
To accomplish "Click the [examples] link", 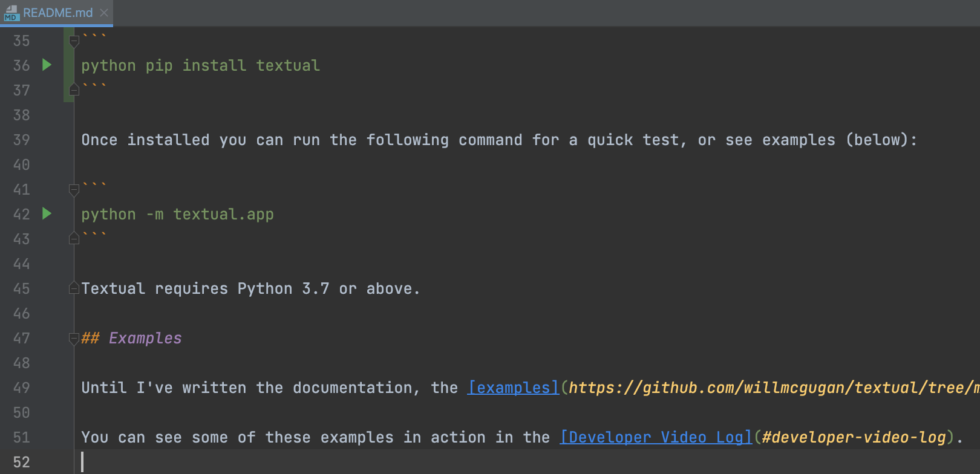I will 513,388.
